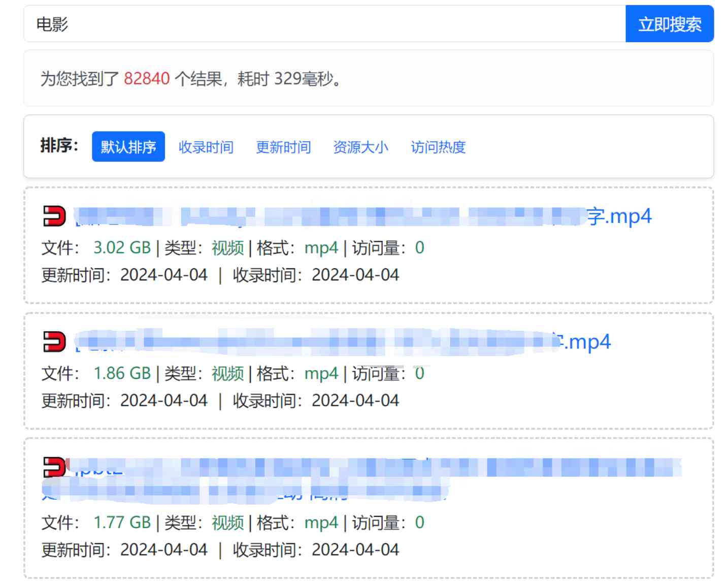Click the red icon of the 3.02 GB result
The height and width of the screenshot is (581, 728).
click(54, 216)
